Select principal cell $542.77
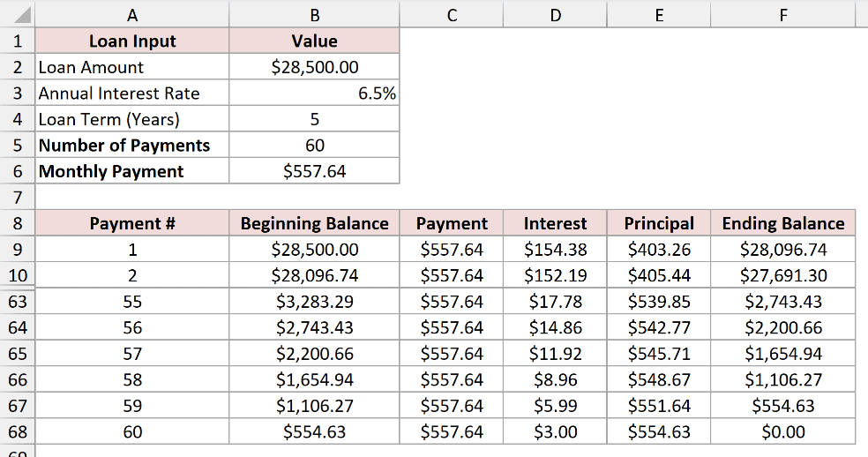Viewport: 868px width, 457px height. pyautogui.click(x=659, y=327)
